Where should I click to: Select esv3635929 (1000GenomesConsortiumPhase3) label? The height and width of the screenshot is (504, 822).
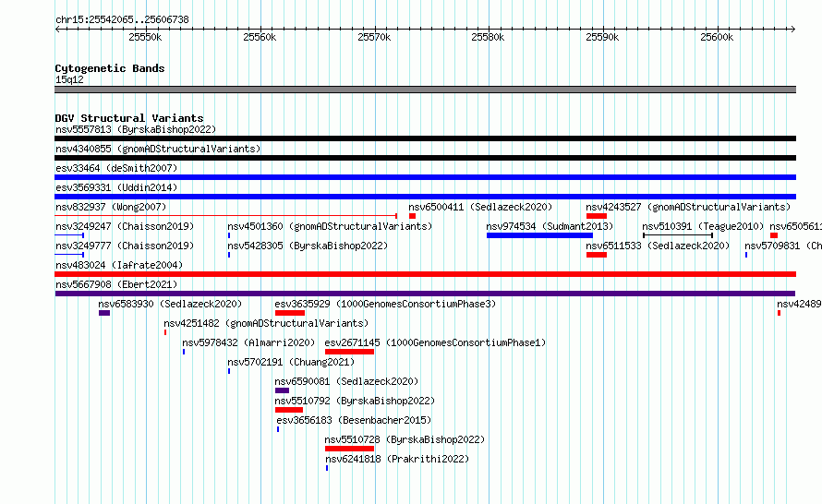click(385, 304)
